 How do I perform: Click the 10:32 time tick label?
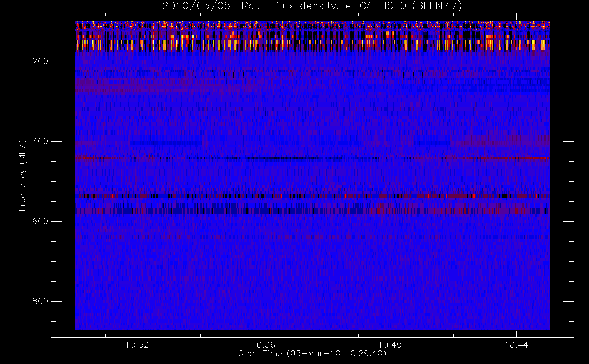coord(137,345)
